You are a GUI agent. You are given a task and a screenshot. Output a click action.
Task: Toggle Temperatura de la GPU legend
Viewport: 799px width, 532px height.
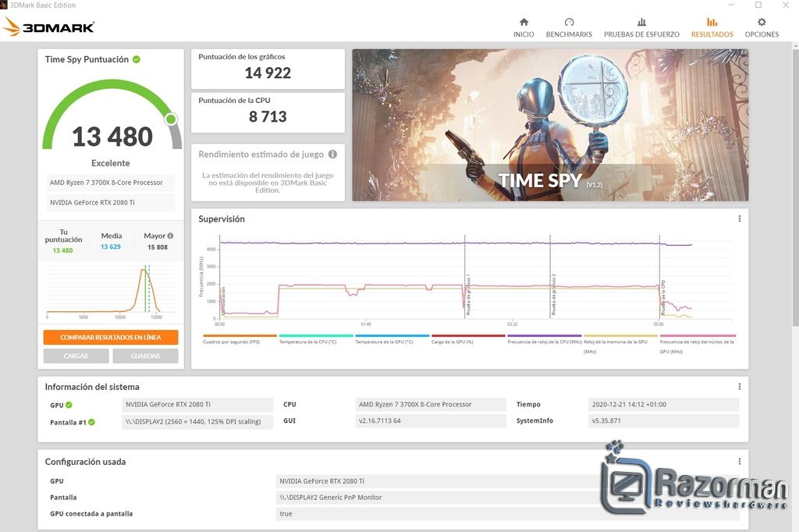392,339
